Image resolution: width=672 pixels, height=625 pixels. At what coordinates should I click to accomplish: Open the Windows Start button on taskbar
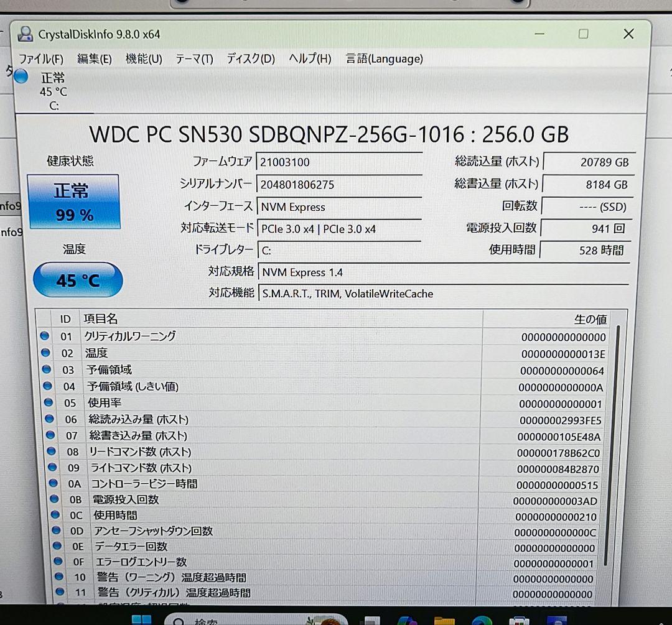point(141,619)
